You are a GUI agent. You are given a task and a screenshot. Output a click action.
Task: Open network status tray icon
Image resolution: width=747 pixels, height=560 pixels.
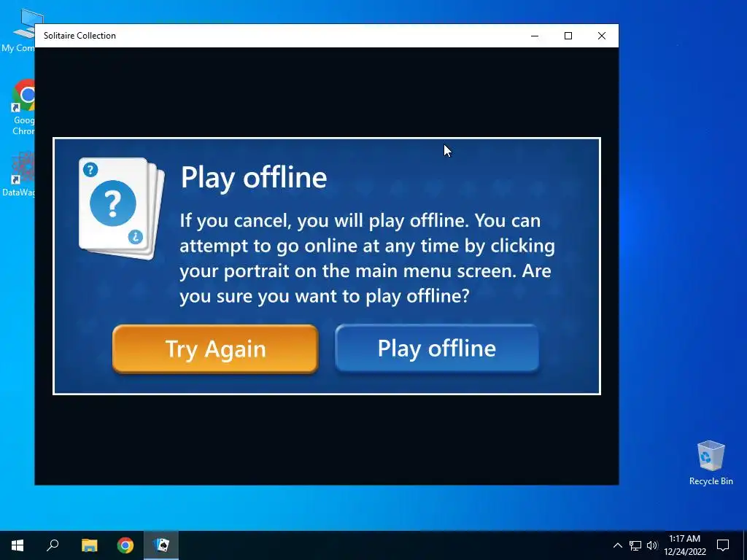click(x=635, y=545)
